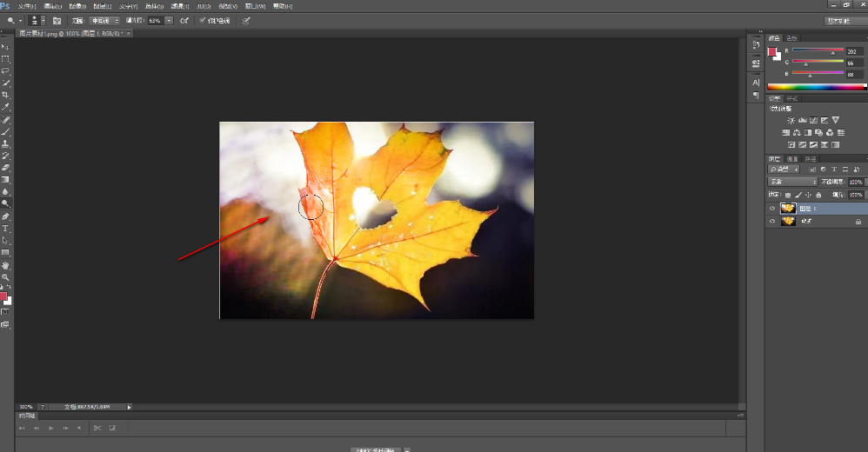Select the Horizontal Type tool
Viewport: 868px width, 452px height.
[5, 228]
